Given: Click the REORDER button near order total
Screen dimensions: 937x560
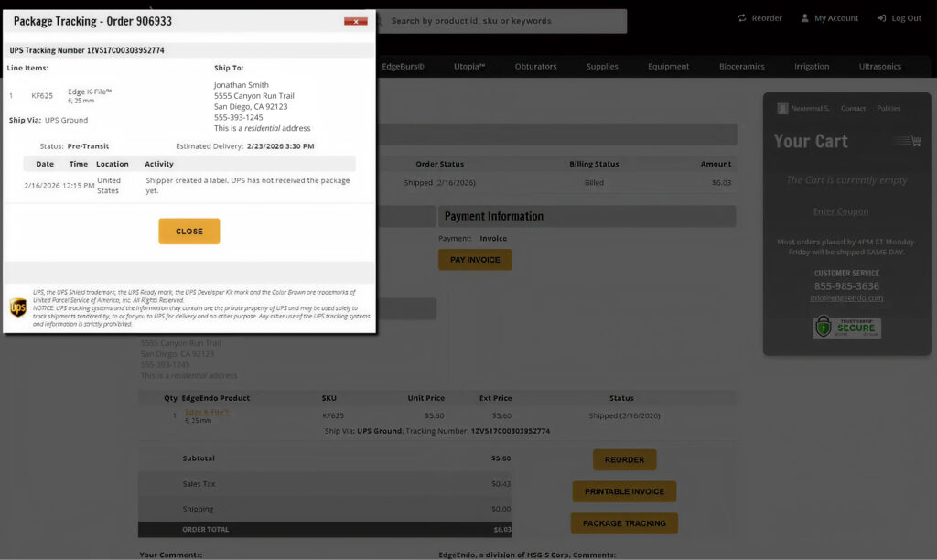Looking at the screenshot, I should click(624, 459).
